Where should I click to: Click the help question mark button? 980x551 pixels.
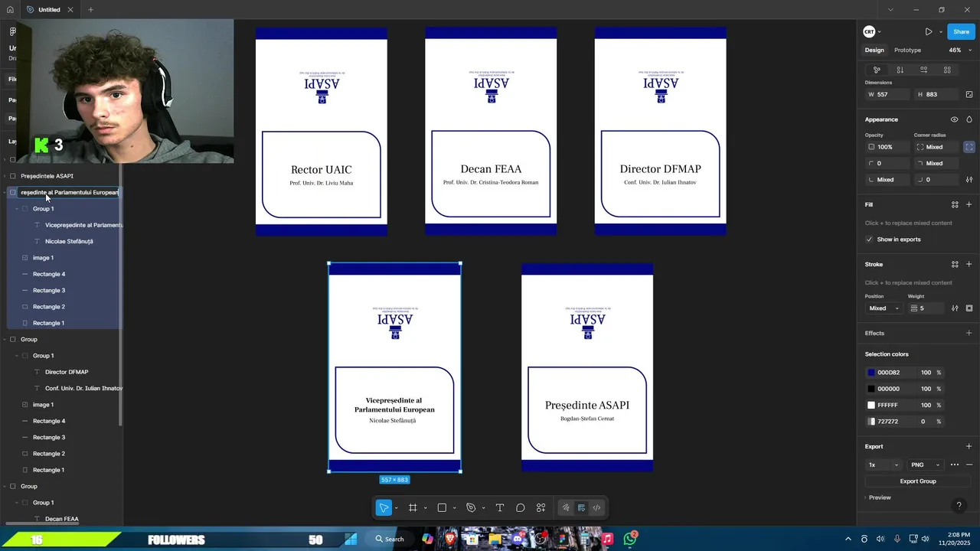point(959,506)
